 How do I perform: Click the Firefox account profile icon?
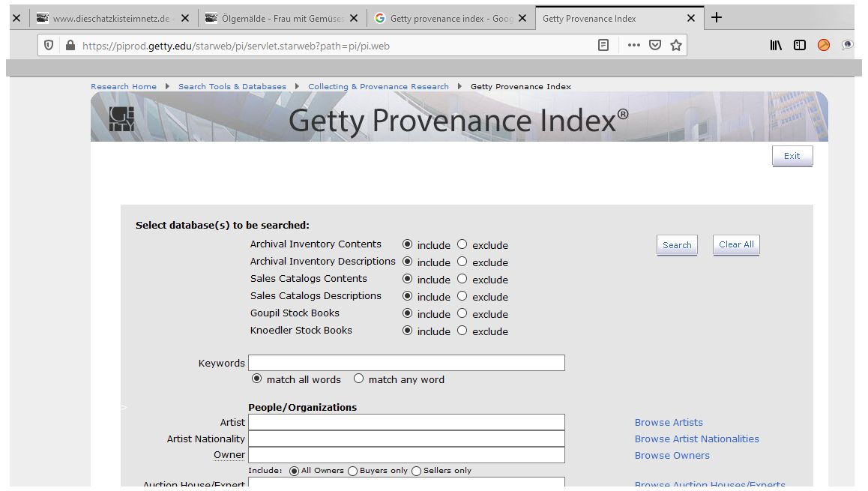[823, 45]
